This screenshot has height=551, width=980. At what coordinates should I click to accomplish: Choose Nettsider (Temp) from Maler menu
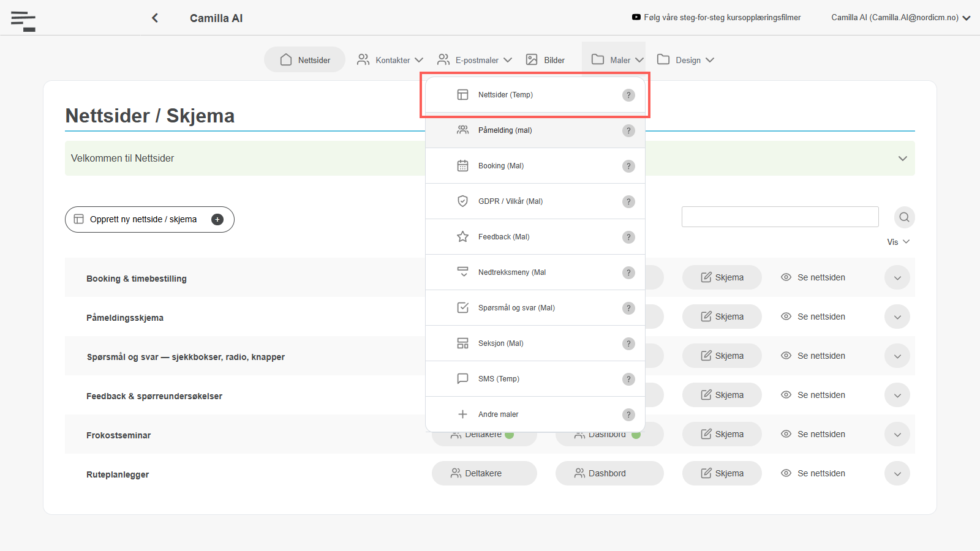535,95
